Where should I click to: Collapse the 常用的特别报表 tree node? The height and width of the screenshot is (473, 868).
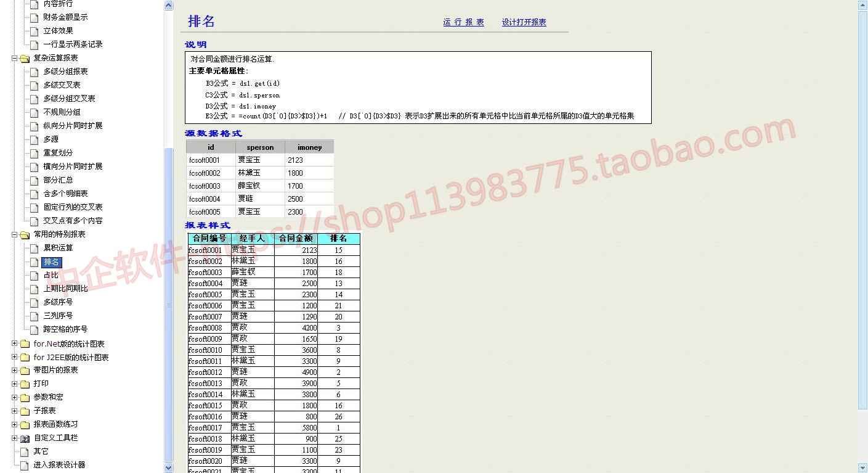[14, 235]
